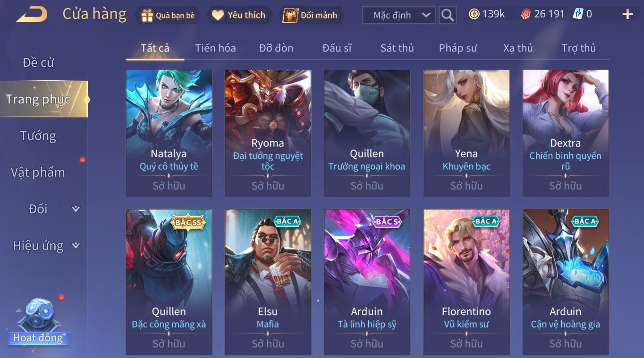The image size is (644, 358).
Task: Open Đề cử in the sidebar
Action: pyautogui.click(x=38, y=62)
